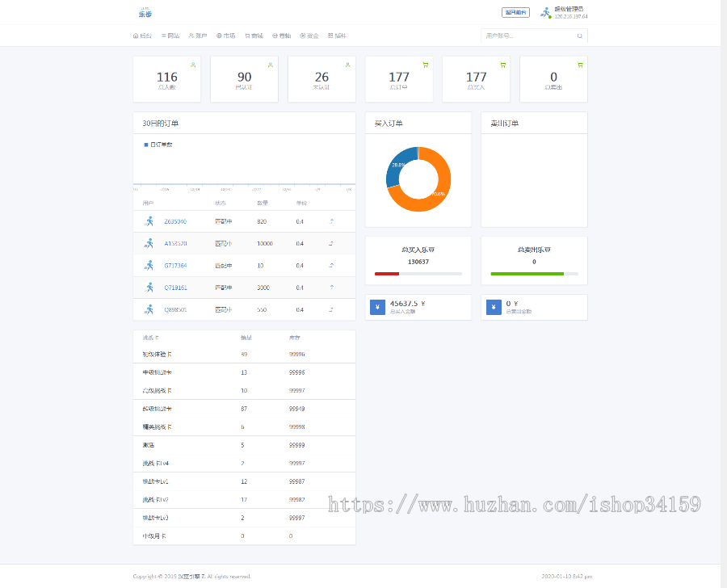
Task: Click the user icon on the 26 card
Action: click(x=347, y=65)
